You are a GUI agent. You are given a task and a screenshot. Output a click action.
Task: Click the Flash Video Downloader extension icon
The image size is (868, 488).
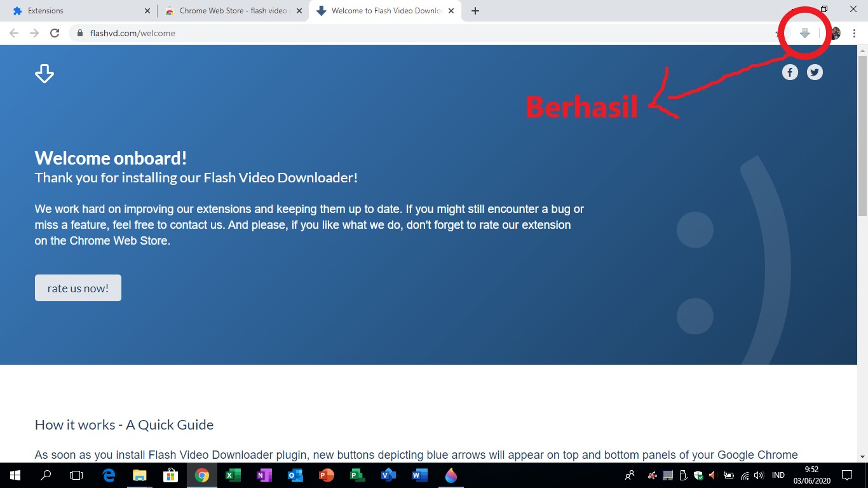tap(804, 33)
